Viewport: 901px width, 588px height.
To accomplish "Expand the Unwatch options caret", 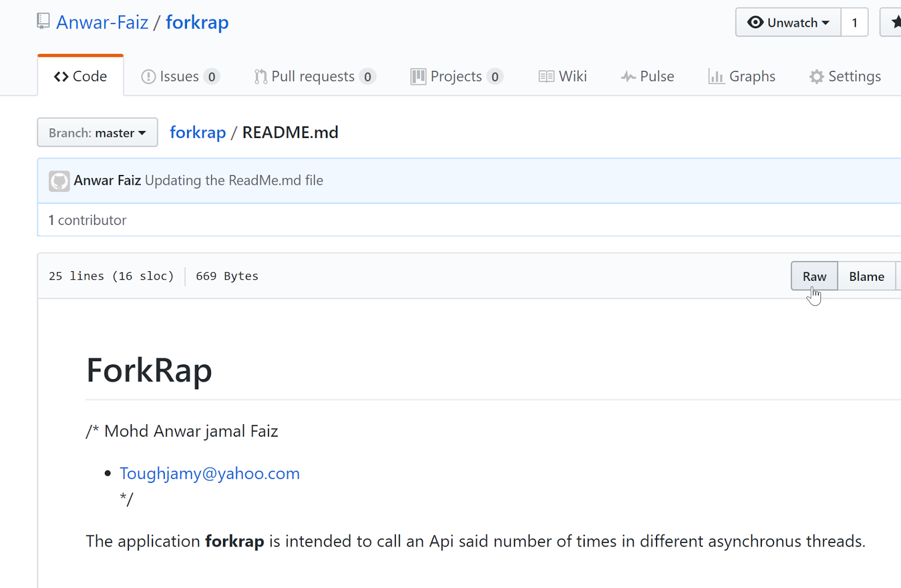I will click(825, 23).
